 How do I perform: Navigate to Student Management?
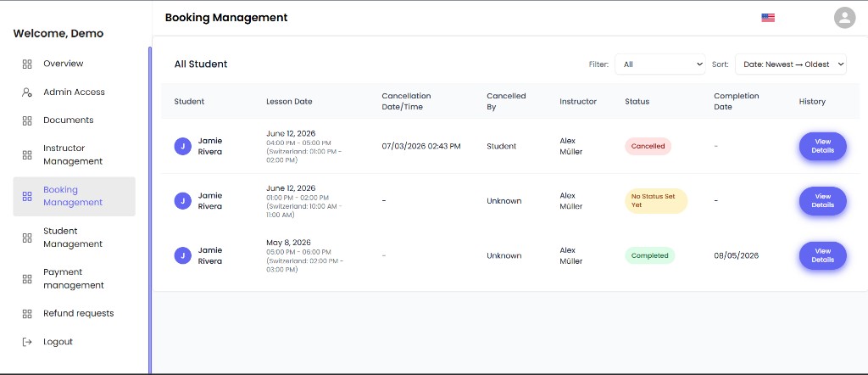point(73,238)
